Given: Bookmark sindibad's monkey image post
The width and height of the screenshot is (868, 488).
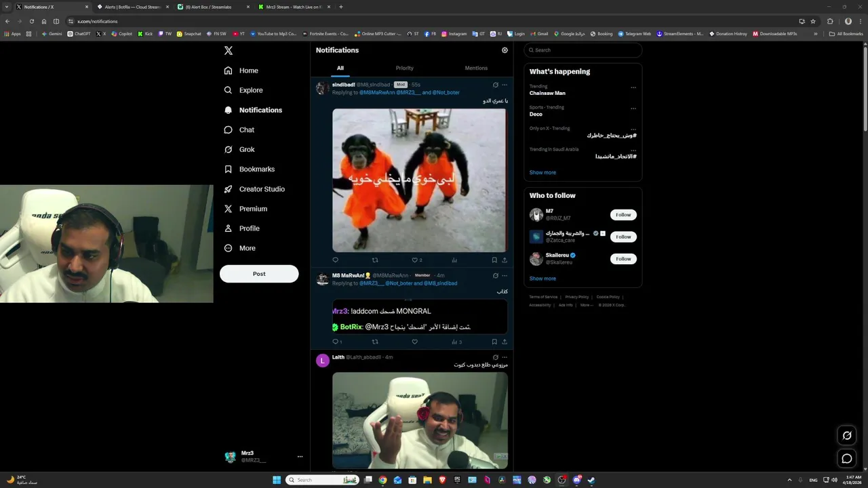Looking at the screenshot, I should [494, 260].
